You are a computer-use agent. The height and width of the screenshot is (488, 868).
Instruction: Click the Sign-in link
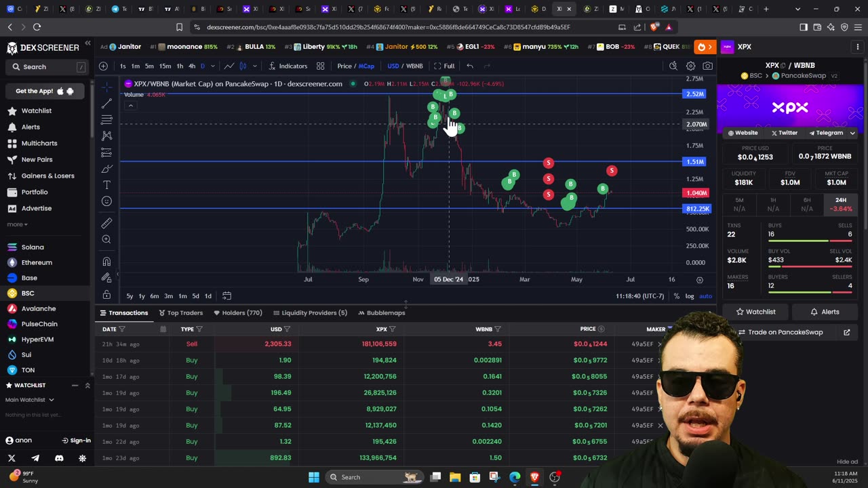coord(76,441)
